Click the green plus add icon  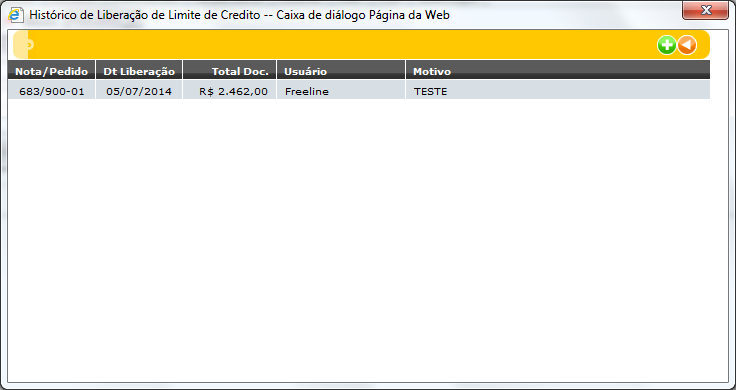(666, 45)
